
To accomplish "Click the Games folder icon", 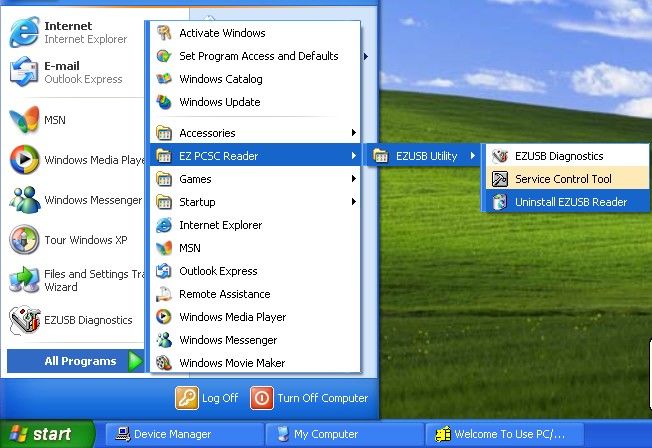I will pyautogui.click(x=164, y=179).
